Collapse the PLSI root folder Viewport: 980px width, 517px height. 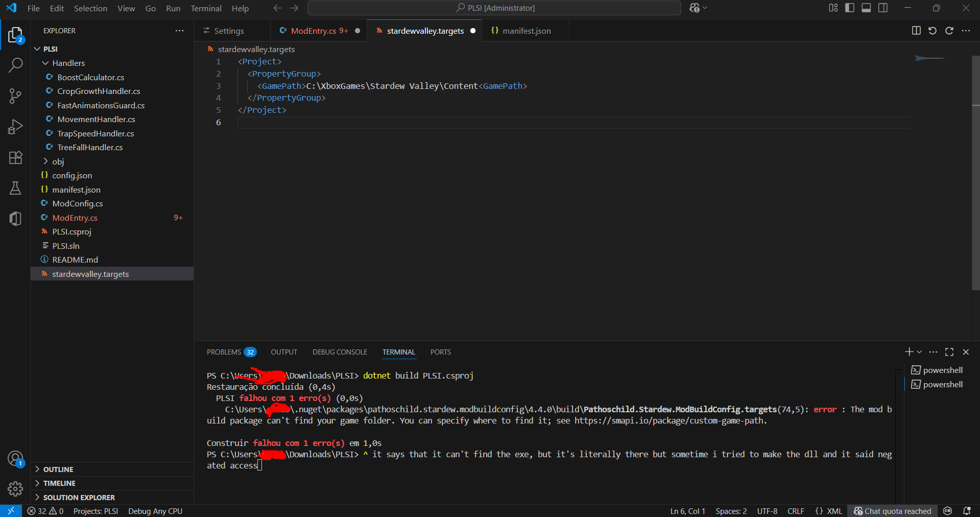coord(37,49)
